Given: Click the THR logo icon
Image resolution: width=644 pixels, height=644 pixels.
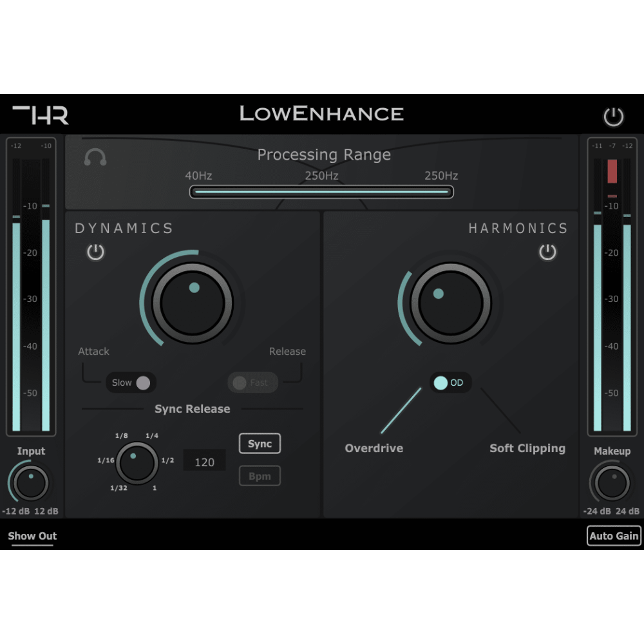Looking at the screenshot, I should pos(41,115).
